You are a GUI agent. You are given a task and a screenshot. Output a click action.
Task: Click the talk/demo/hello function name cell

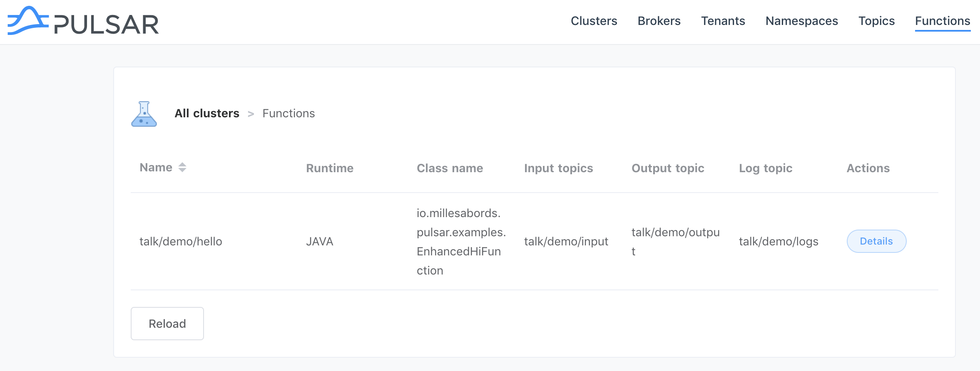coord(181,242)
